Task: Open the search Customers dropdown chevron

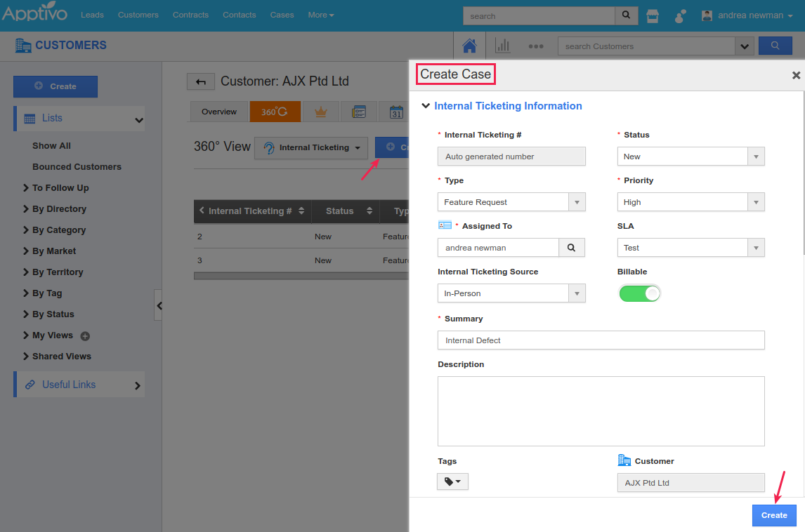Action: click(x=745, y=46)
